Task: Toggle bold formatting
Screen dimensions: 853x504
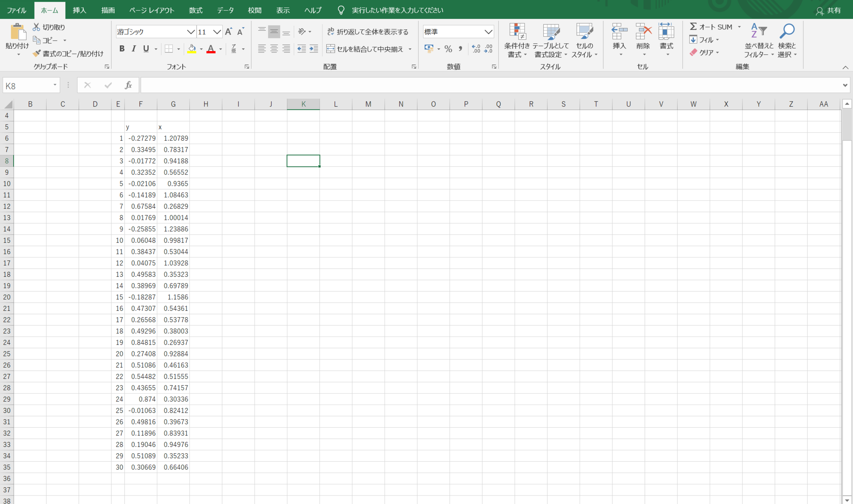Action: pyautogui.click(x=122, y=49)
